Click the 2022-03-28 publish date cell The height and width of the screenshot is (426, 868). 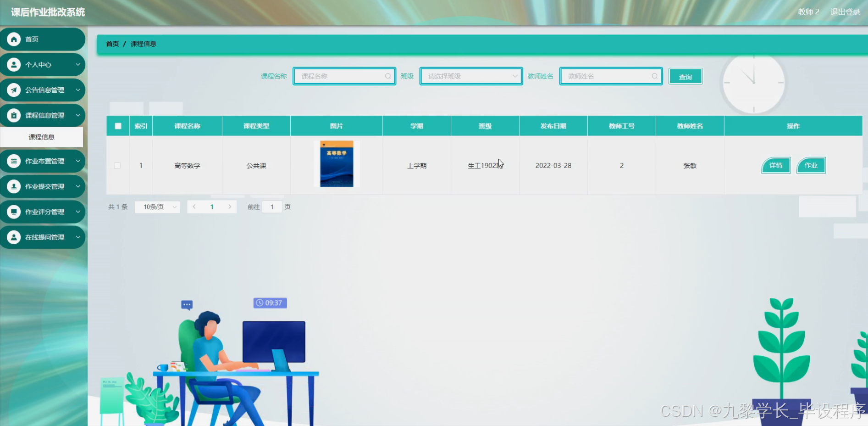tap(553, 166)
